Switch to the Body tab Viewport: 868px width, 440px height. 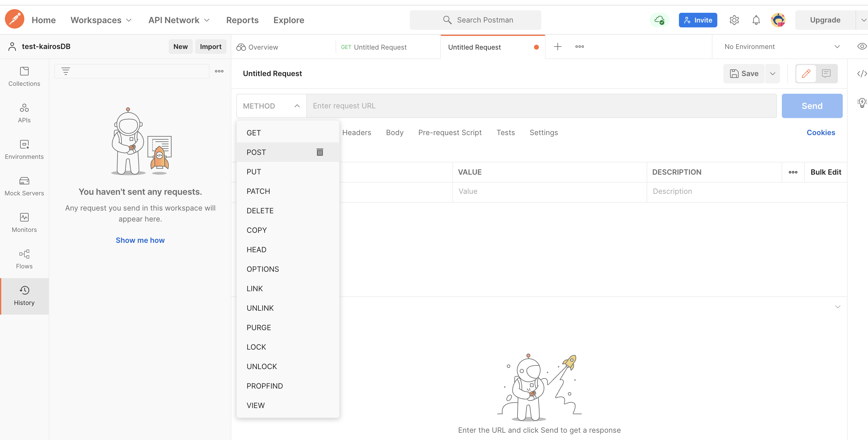[x=394, y=132]
